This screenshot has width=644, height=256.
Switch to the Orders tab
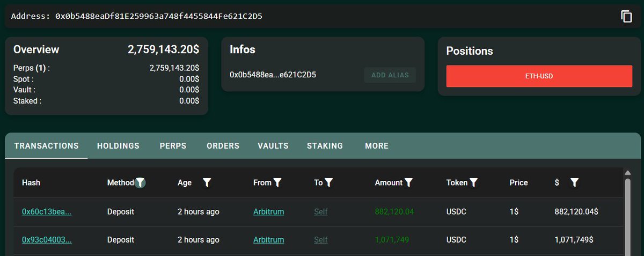point(223,146)
